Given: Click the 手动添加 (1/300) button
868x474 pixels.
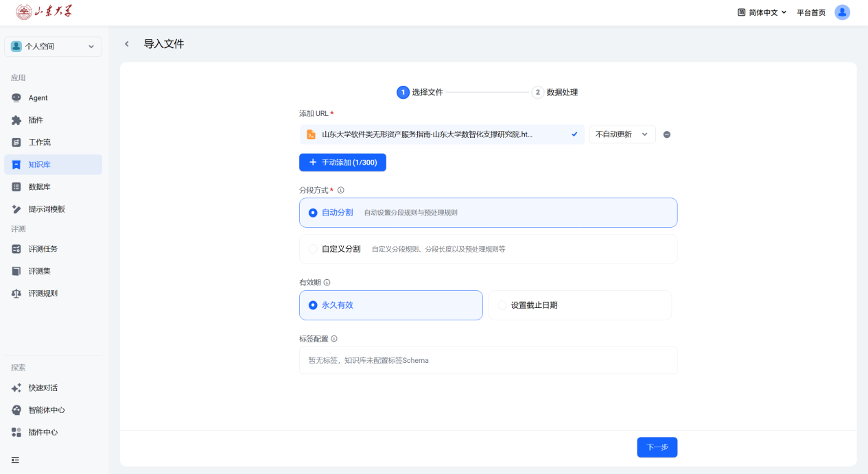Looking at the screenshot, I should [342, 163].
